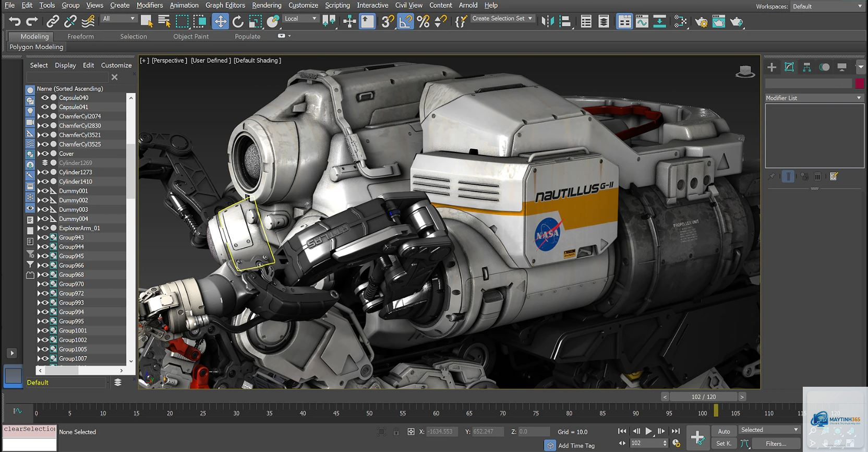Open the Rendering menu
Screen dimensions: 868x452
[267, 5]
